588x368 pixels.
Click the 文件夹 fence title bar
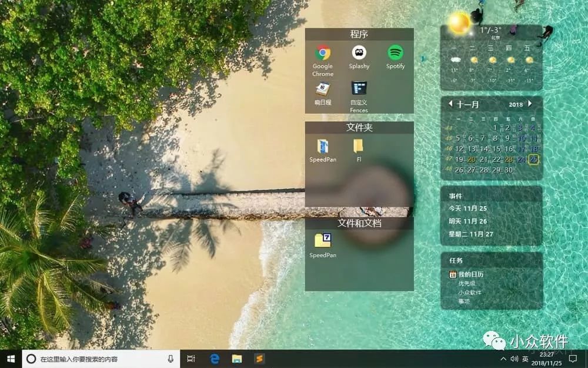pyautogui.click(x=359, y=127)
